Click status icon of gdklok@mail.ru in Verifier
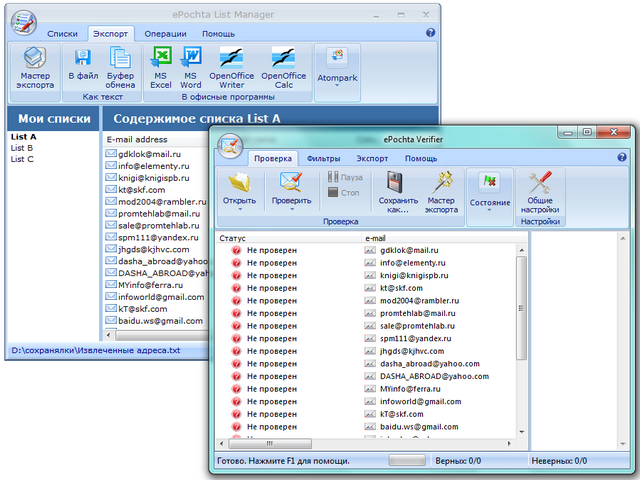 [236, 250]
